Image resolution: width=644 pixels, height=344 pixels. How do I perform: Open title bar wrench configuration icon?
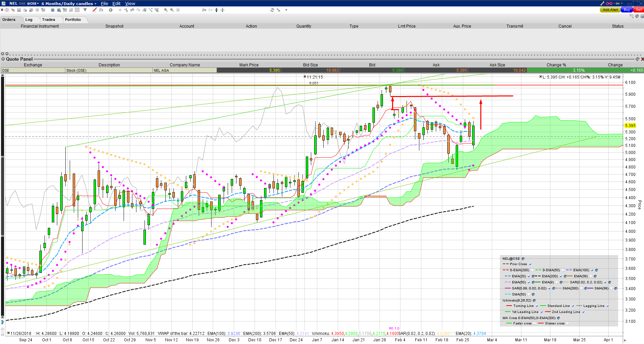pyautogui.click(x=602, y=3)
